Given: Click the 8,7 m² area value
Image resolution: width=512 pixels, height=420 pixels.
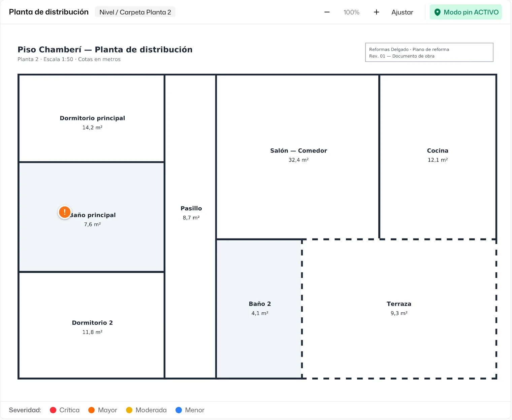Looking at the screenshot, I should [x=191, y=218].
